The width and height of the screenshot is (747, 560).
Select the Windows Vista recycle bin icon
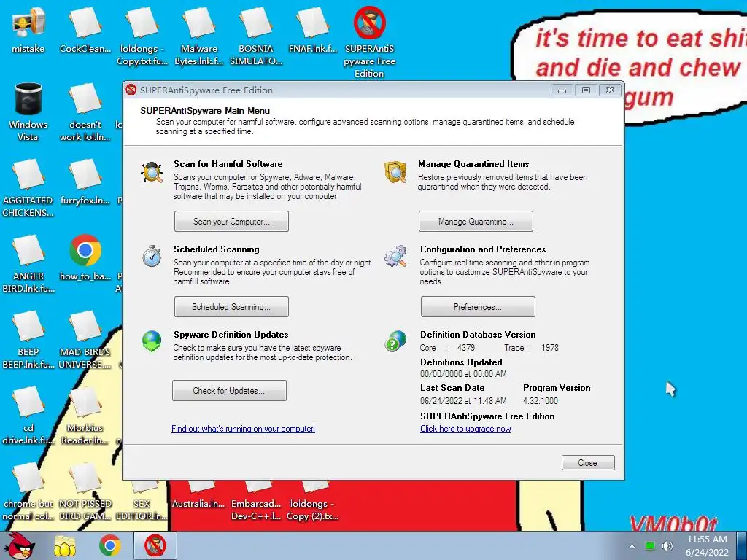[28, 112]
